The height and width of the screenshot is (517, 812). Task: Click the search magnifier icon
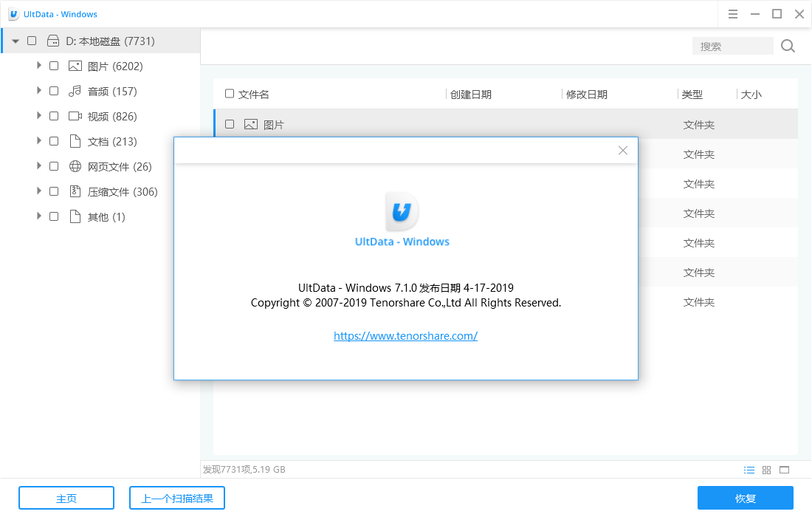(788, 46)
